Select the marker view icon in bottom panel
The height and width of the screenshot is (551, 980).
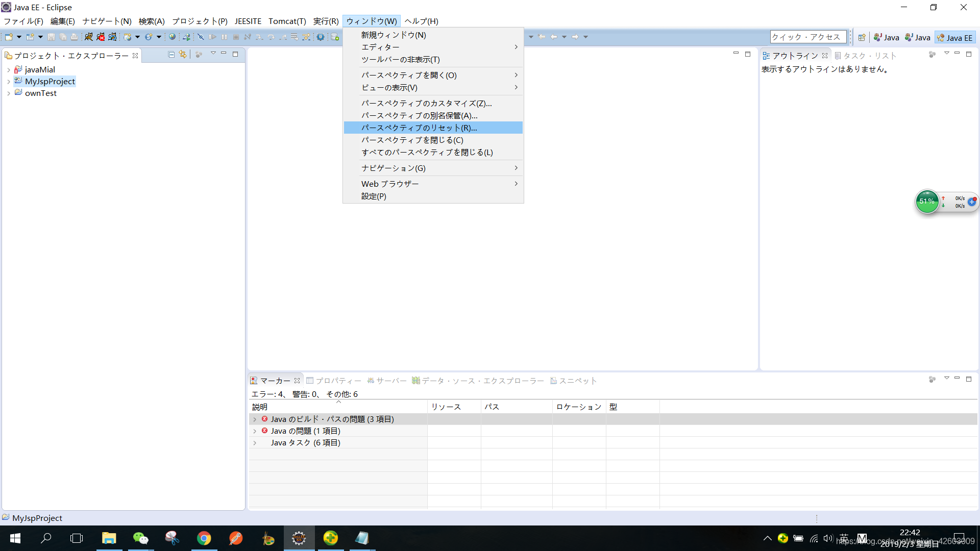(x=255, y=381)
